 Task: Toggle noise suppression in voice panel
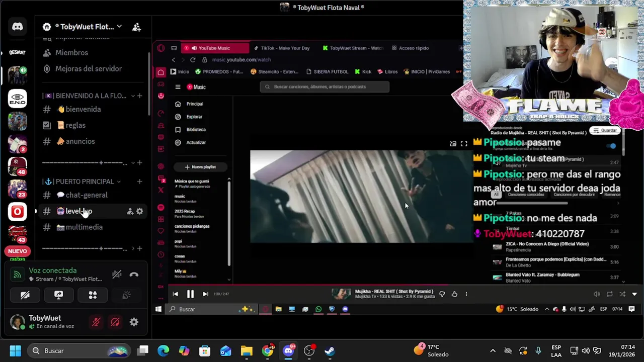pyautogui.click(x=117, y=275)
